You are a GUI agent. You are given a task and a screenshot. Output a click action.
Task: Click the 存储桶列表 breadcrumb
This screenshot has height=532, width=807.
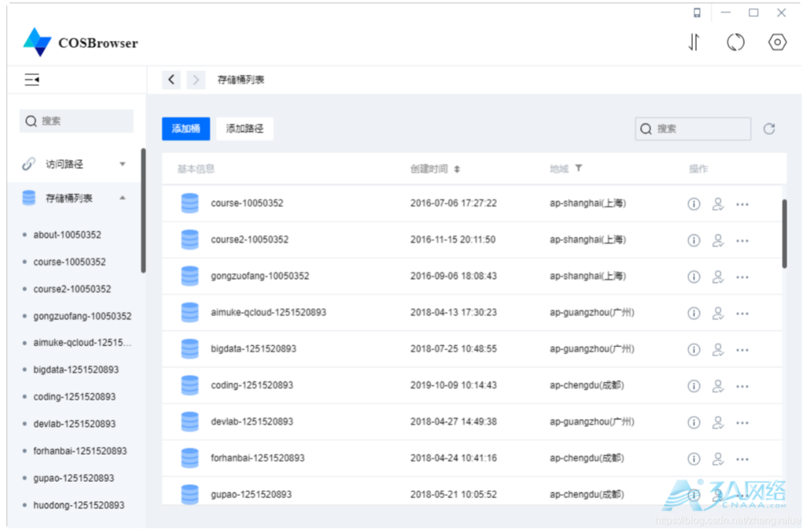pyautogui.click(x=241, y=80)
